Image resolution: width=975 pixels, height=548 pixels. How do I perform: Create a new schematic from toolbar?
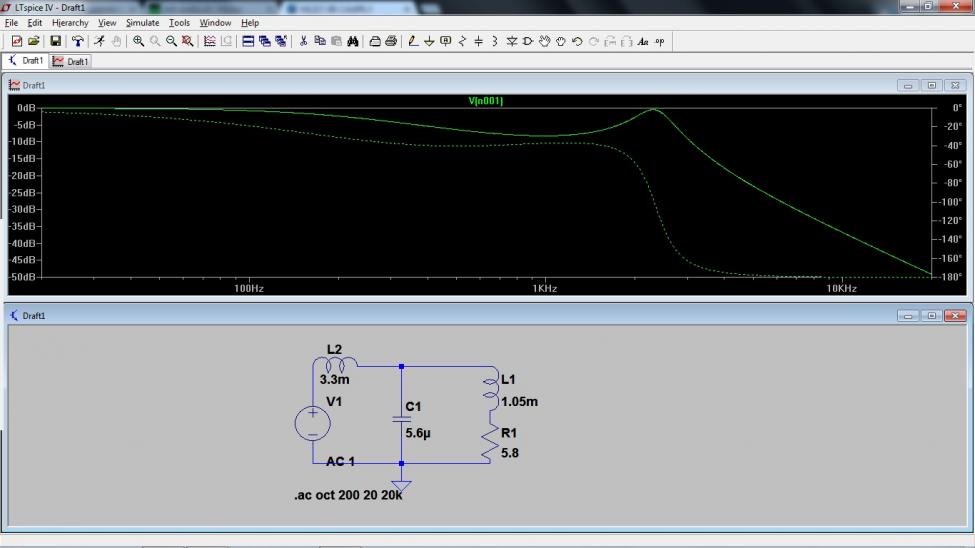point(17,42)
